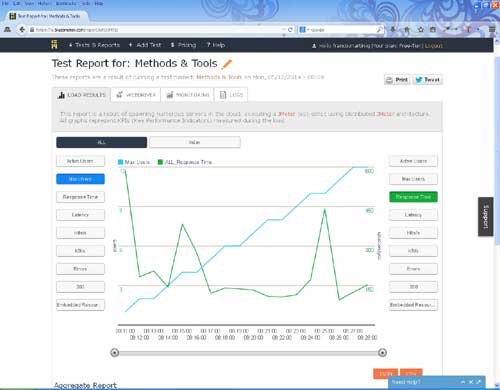Screen dimensions: 500x390
Task: Switch to the Logs tab
Action: tap(231, 95)
